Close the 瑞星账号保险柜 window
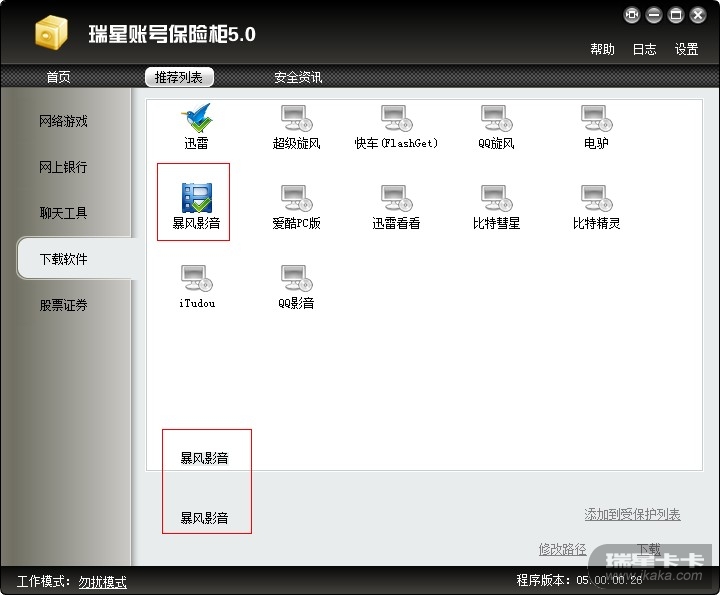The image size is (720, 595). (698, 15)
